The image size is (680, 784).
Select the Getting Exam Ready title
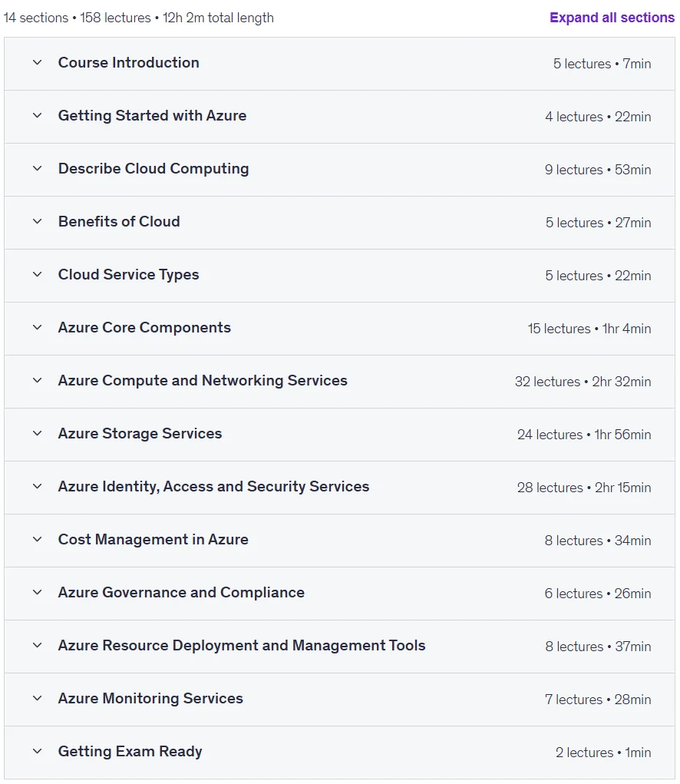coord(130,752)
